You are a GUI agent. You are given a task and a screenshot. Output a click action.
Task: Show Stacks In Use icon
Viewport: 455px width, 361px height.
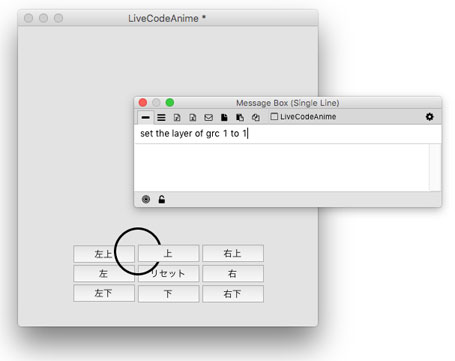pyautogui.click(x=256, y=117)
